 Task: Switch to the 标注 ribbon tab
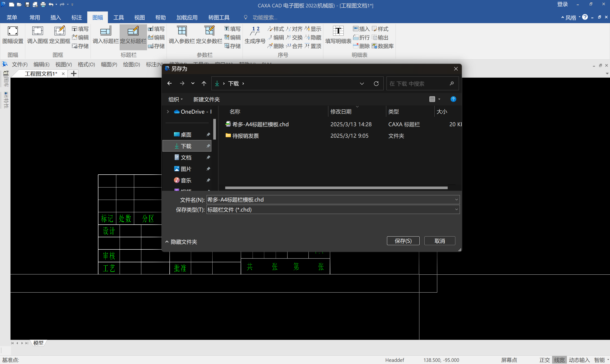[76, 17]
